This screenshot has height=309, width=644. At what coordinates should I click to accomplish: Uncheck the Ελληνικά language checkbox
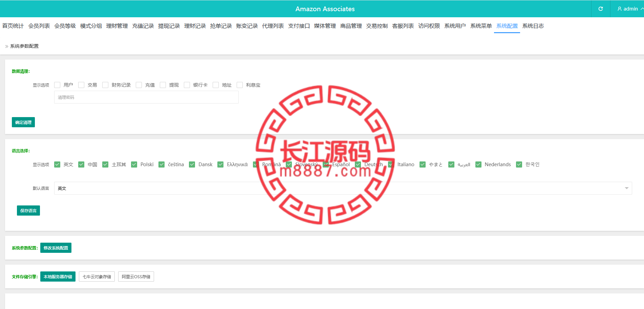point(220,164)
